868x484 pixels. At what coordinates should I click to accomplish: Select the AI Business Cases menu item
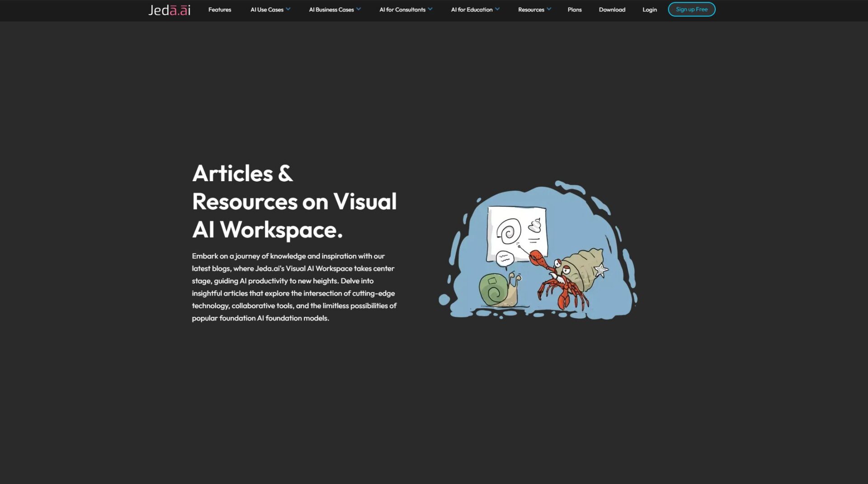coord(331,9)
